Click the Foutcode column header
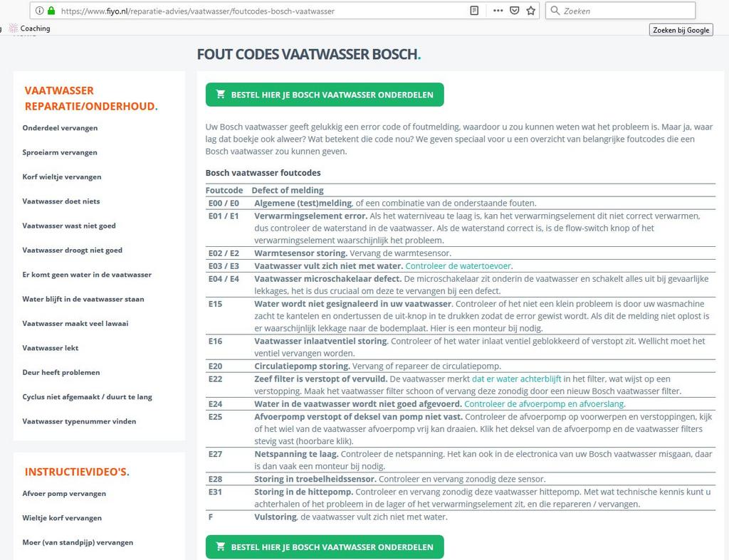The width and height of the screenshot is (729, 560). [224, 190]
